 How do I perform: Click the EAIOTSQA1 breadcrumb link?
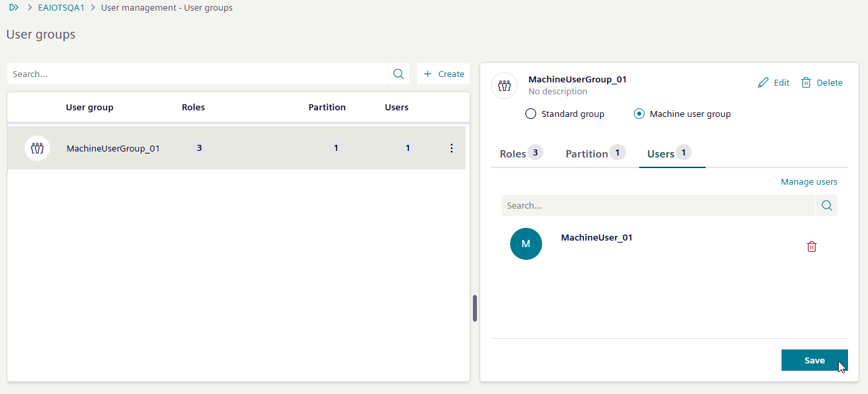pos(61,8)
